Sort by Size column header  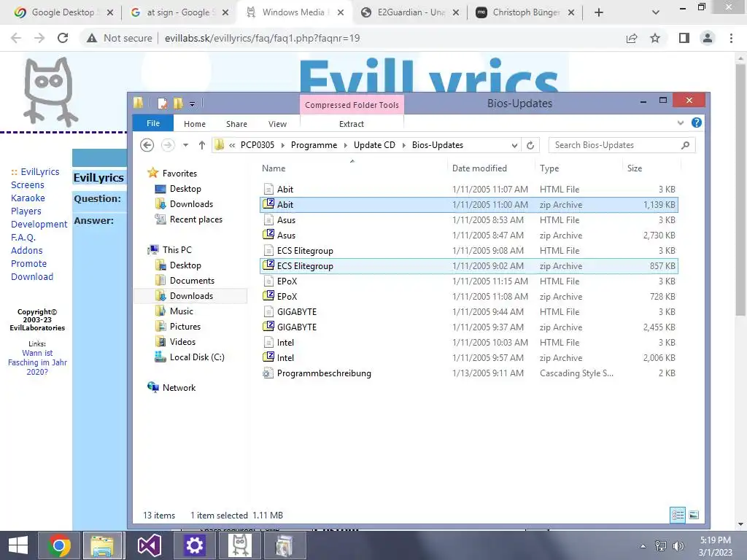click(x=635, y=168)
